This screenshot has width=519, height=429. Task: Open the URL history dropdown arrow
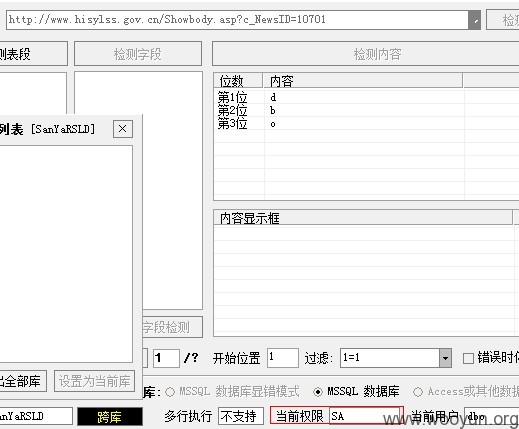click(474, 20)
